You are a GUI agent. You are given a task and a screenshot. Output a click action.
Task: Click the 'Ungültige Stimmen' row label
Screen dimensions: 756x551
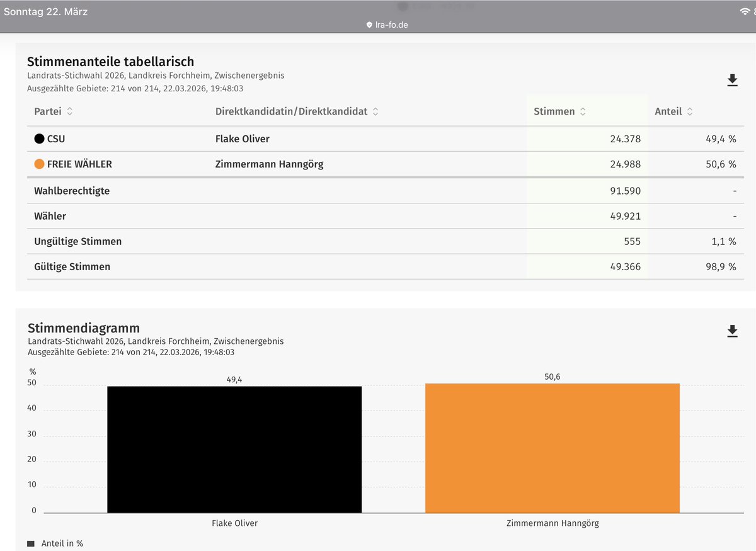coord(78,241)
